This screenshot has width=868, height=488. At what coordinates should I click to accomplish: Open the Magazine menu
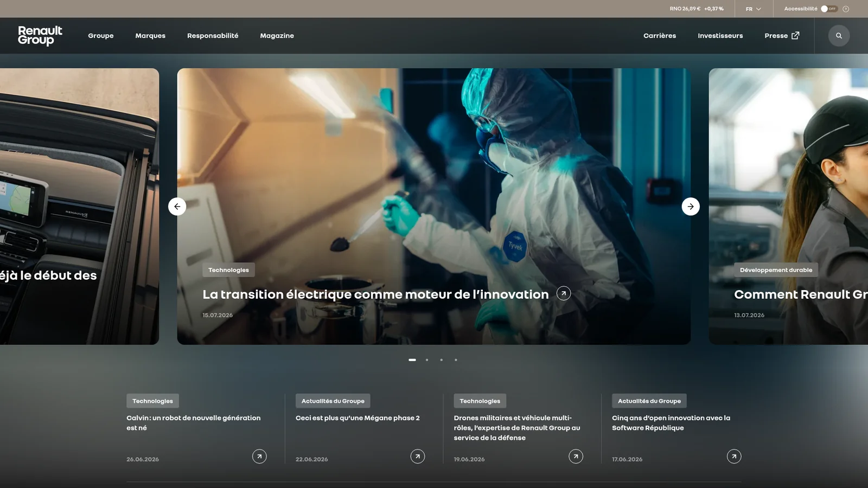pos(277,36)
